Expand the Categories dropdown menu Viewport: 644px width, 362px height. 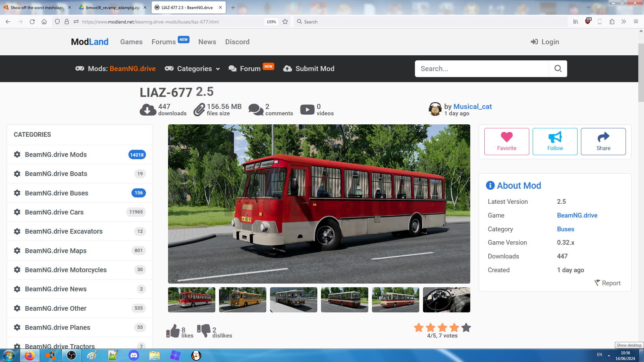[192, 69]
